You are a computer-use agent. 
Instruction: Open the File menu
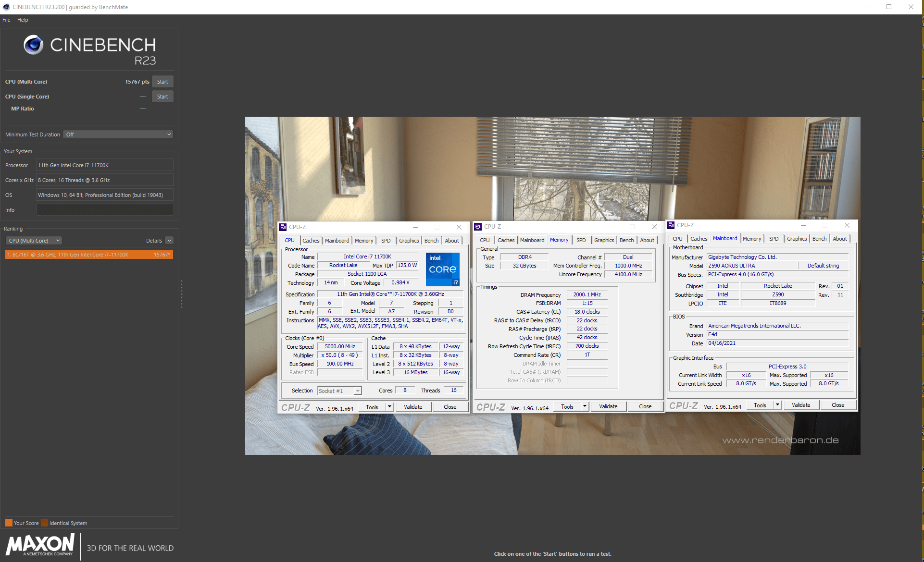pos(6,20)
